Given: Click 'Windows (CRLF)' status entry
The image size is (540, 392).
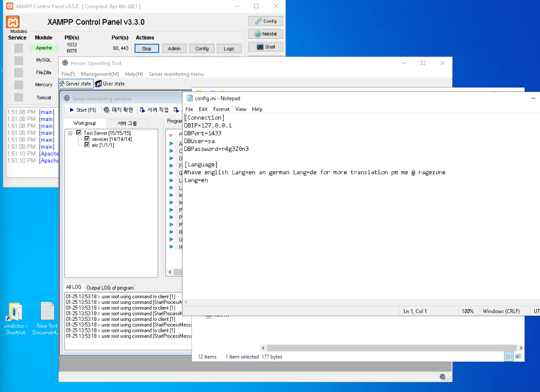Looking at the screenshot, I should tap(501, 311).
